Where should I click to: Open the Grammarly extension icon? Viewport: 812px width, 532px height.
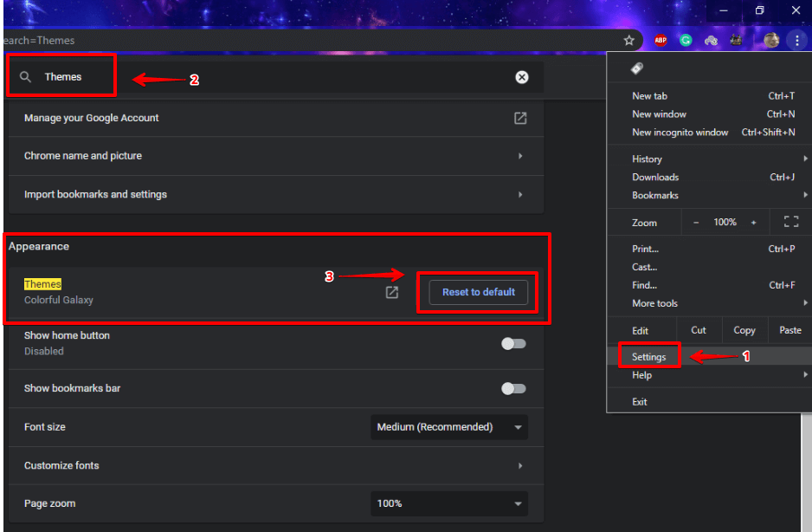pos(686,41)
